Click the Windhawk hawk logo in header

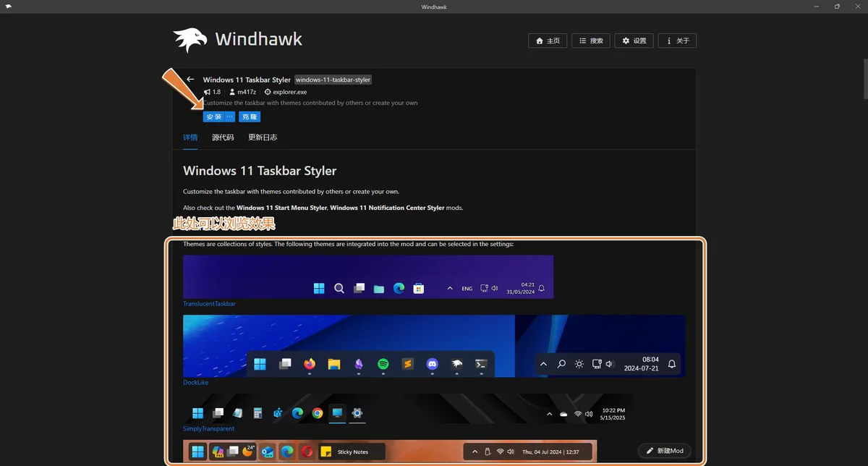click(x=190, y=40)
